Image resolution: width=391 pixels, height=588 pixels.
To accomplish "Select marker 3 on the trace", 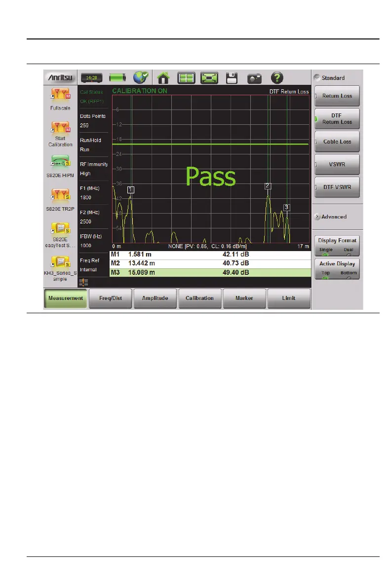I will 287,207.
